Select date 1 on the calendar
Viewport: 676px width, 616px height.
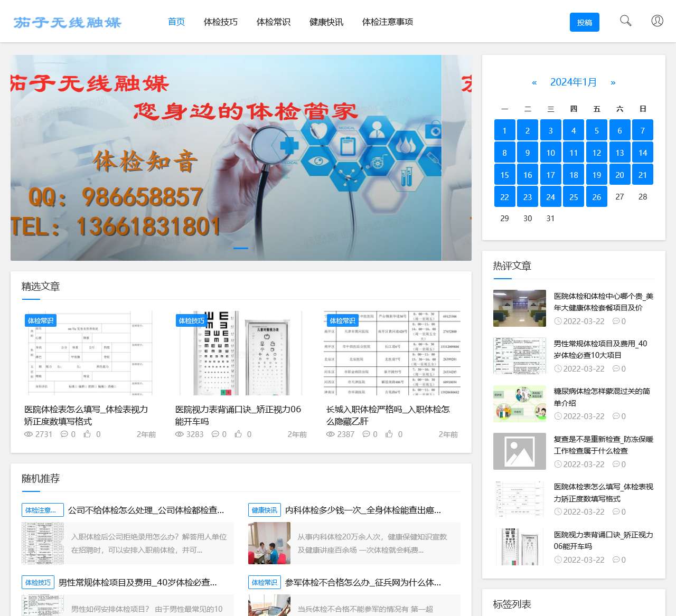pyautogui.click(x=504, y=130)
